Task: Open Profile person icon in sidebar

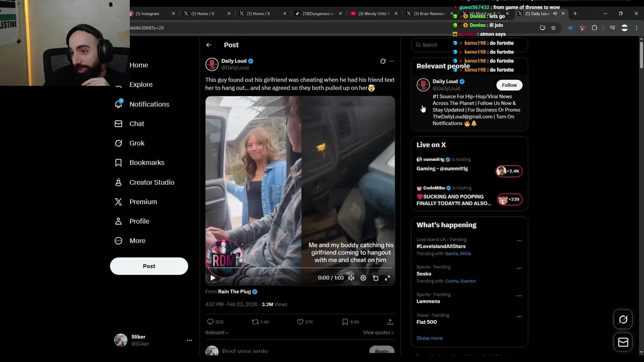Action: [118, 221]
